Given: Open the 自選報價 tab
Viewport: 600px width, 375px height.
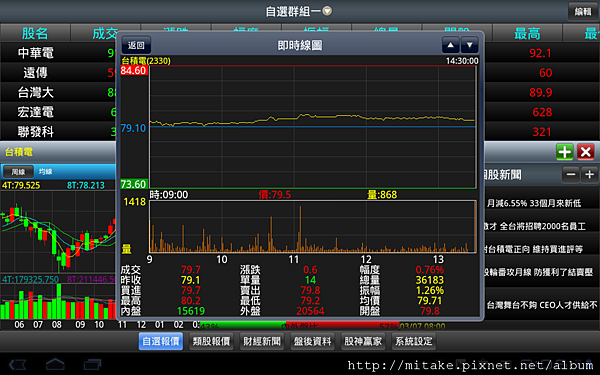Looking at the screenshot, I should (161, 341).
